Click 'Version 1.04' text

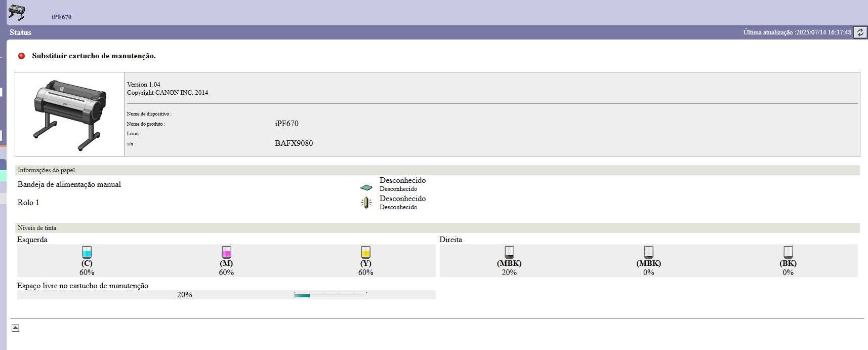(144, 85)
